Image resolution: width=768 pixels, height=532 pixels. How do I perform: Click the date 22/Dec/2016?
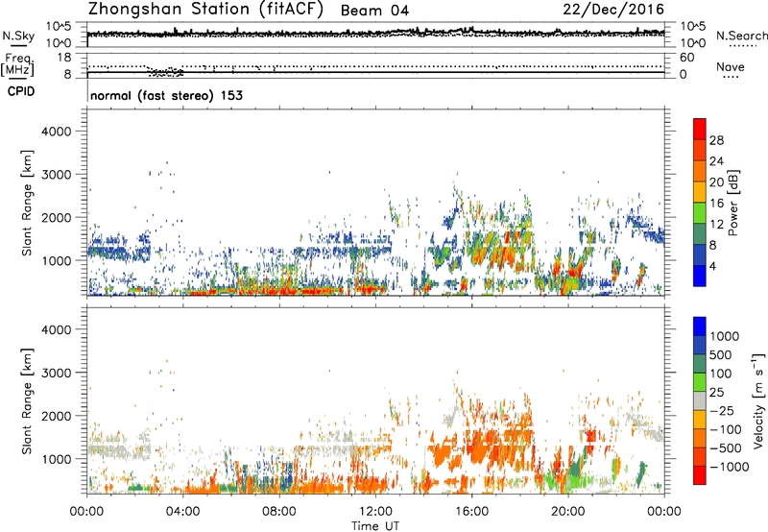tap(613, 10)
